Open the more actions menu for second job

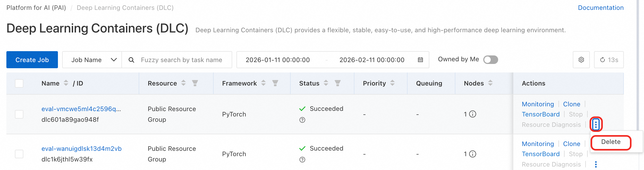pyautogui.click(x=596, y=164)
